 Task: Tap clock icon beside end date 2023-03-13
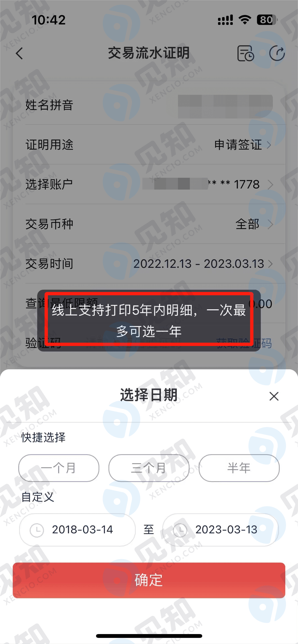point(180,530)
